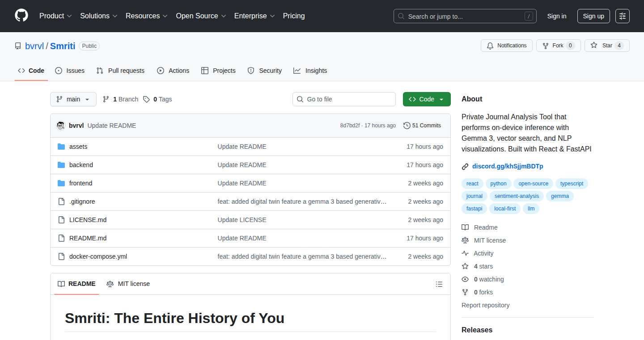Expand the Resources menu
Image resolution: width=644 pixels, height=340 pixels.
click(147, 16)
